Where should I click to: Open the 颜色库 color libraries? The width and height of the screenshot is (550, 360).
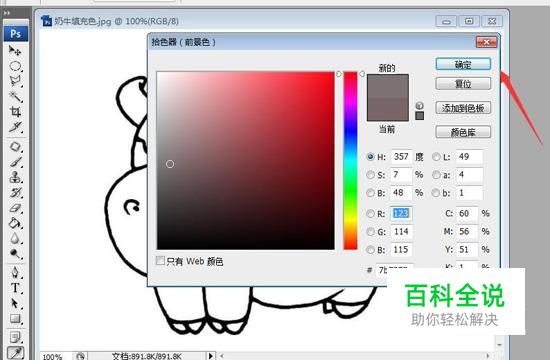pyautogui.click(x=463, y=132)
